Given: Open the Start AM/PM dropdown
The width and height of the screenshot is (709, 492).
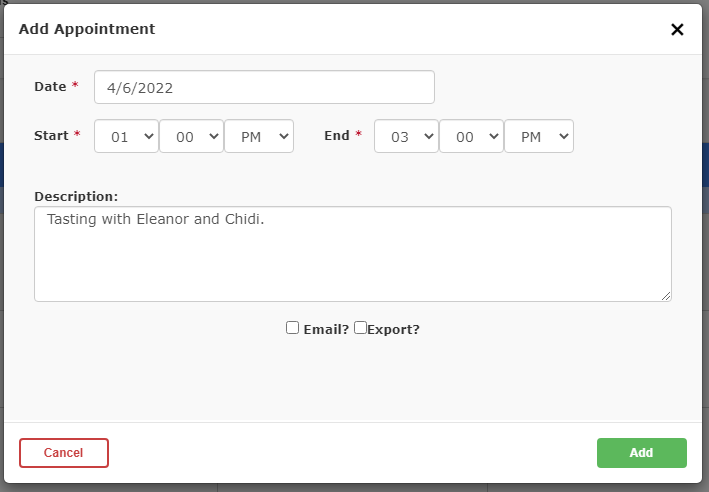Looking at the screenshot, I should pos(259,136).
